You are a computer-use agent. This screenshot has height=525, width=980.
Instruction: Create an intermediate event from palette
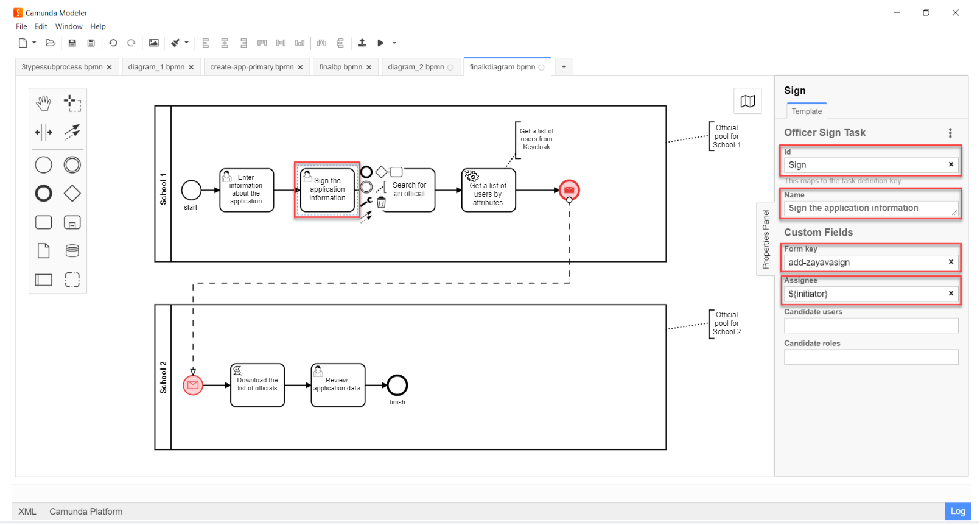(x=72, y=165)
